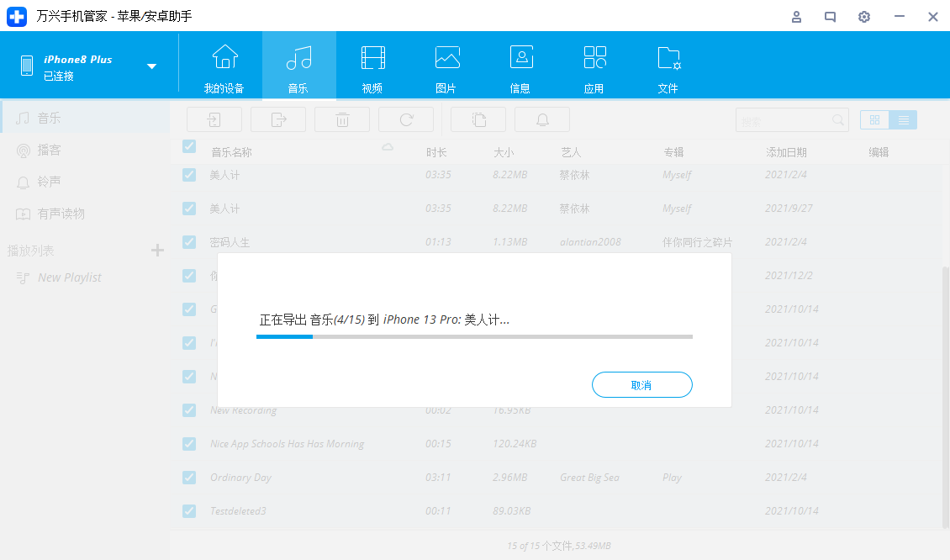The width and height of the screenshot is (950, 560).
Task: Switch to grid view
Action: 874,120
